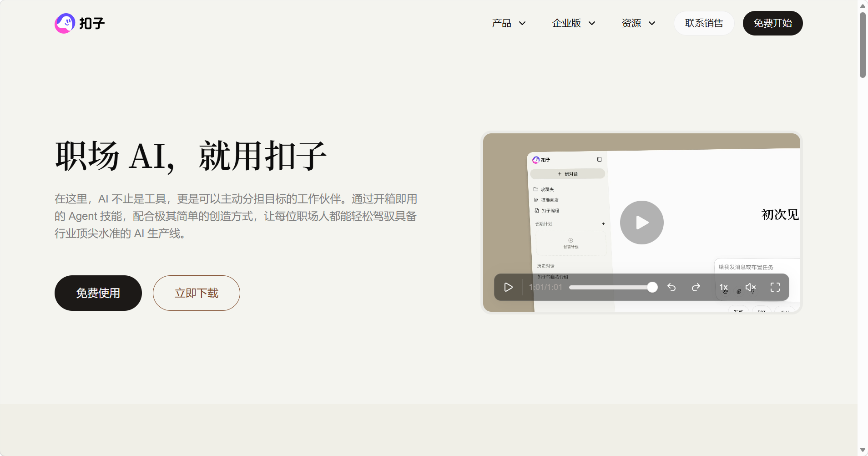Open the 产品 navigation menu

501,23
